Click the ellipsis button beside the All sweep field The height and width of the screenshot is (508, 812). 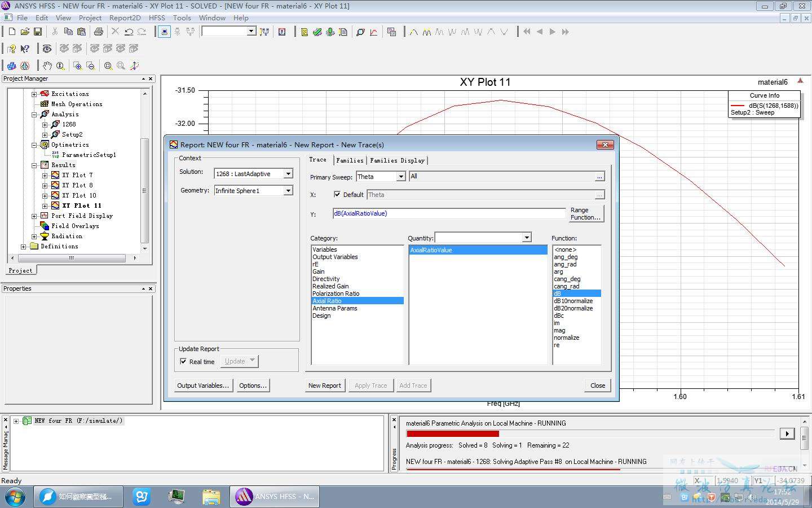[x=599, y=177]
